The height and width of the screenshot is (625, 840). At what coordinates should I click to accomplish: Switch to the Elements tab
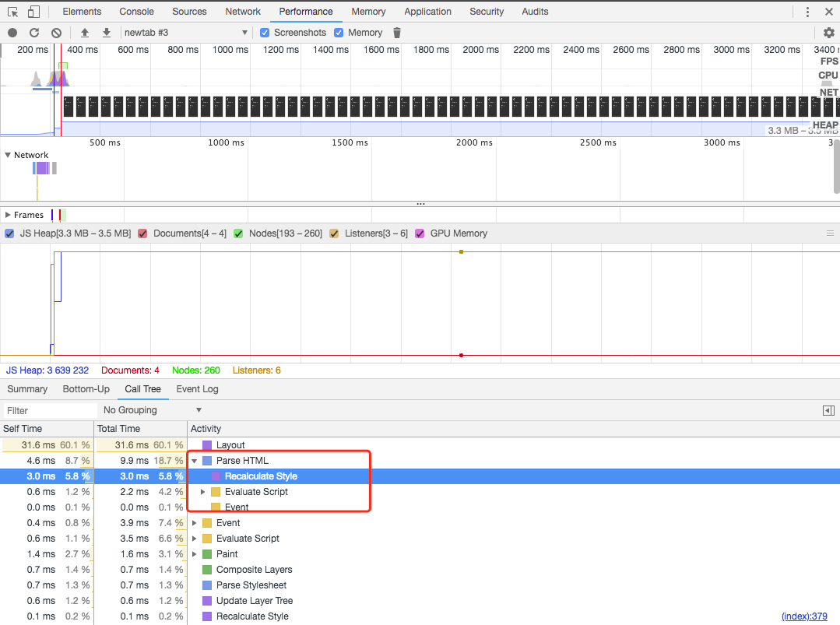pyautogui.click(x=82, y=11)
